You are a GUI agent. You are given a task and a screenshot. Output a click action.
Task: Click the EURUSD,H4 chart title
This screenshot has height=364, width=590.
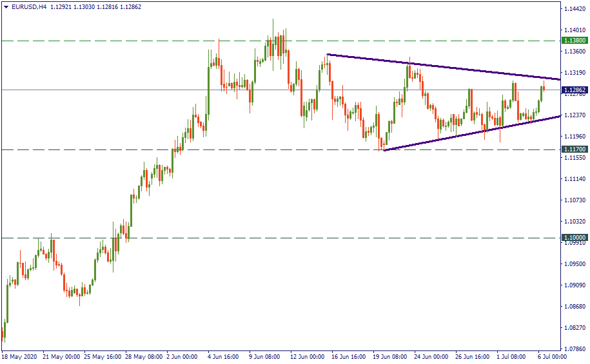click(x=30, y=7)
